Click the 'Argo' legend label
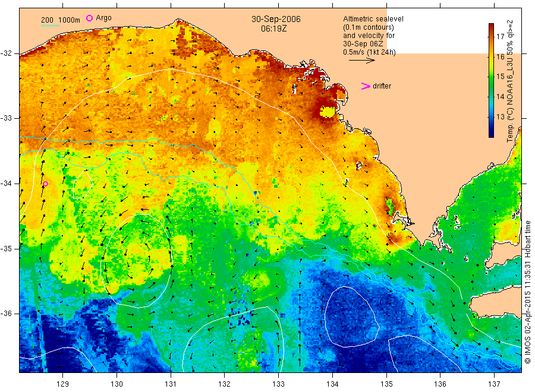The image size is (535, 392). tap(103, 18)
